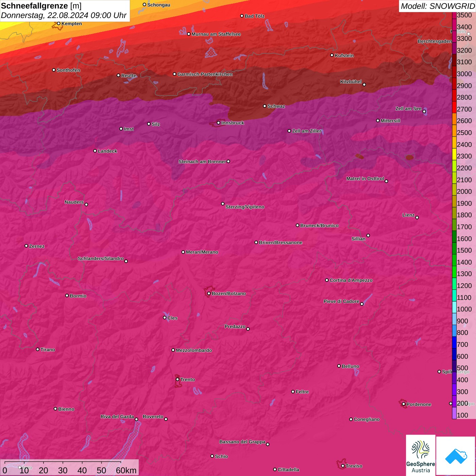Click the Mezzolombardo label
Image resolution: width=476 pixels, height=476 pixels.
pos(194,350)
